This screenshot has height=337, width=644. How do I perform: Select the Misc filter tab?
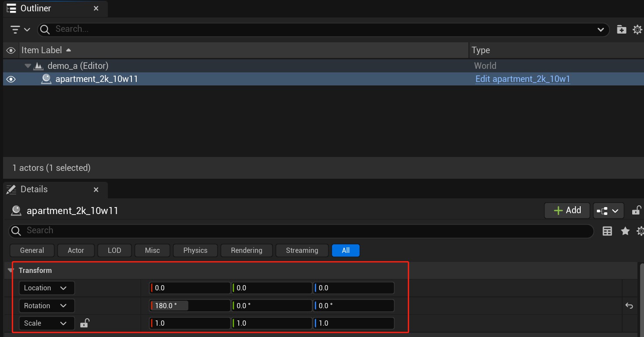(x=152, y=250)
